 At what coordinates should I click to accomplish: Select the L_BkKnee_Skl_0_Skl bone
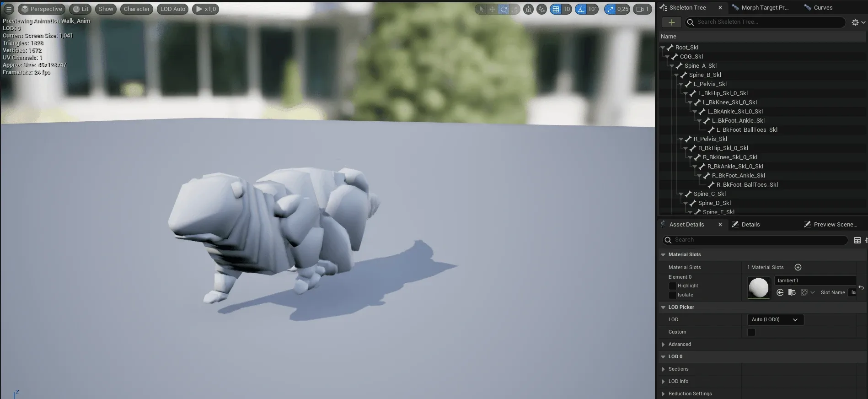tap(729, 102)
